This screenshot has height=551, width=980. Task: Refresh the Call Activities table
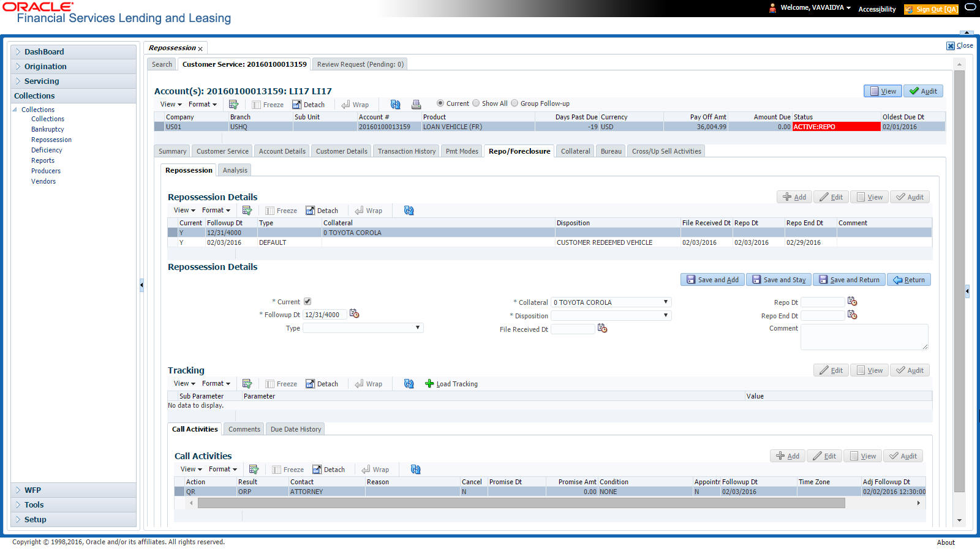point(415,470)
